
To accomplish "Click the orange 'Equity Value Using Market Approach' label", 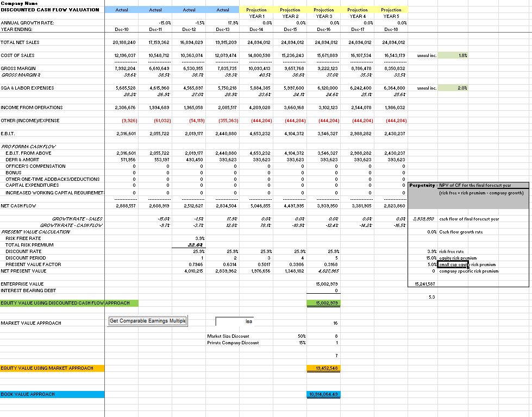I will (52, 368).
